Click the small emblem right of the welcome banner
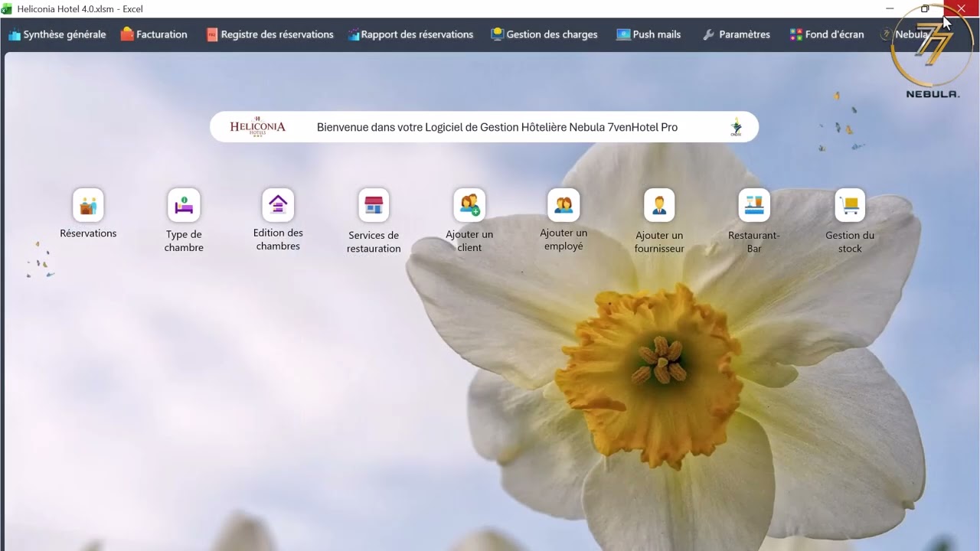 [736, 128]
